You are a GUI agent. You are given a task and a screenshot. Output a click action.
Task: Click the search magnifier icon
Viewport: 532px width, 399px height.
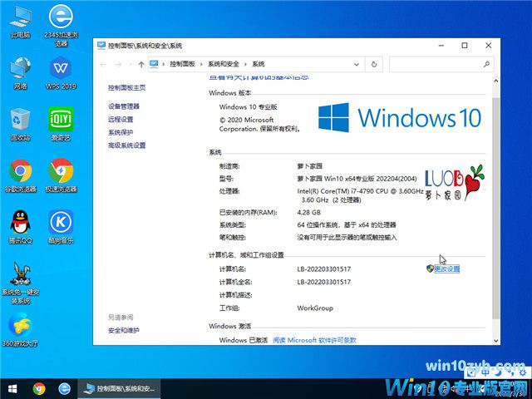486,64
